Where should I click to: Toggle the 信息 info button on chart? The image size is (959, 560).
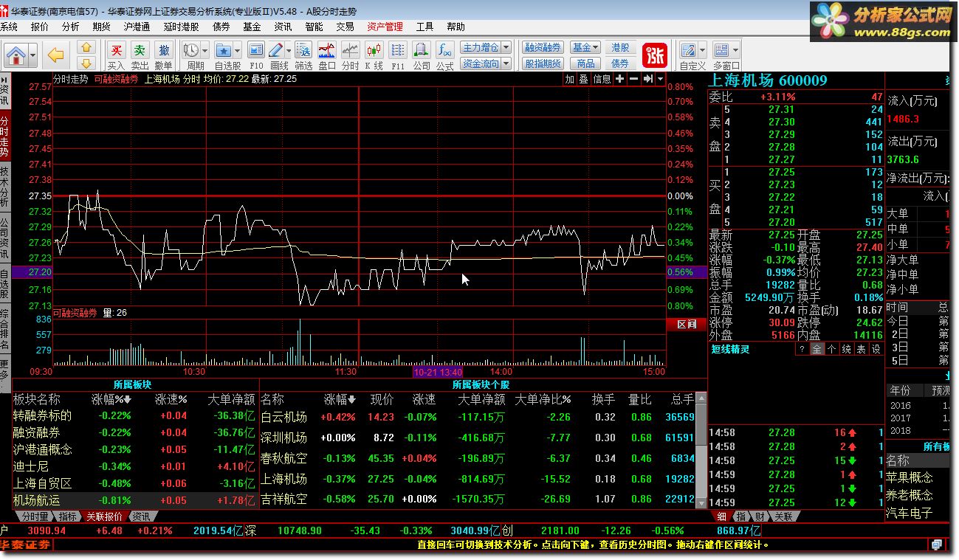[x=602, y=79]
